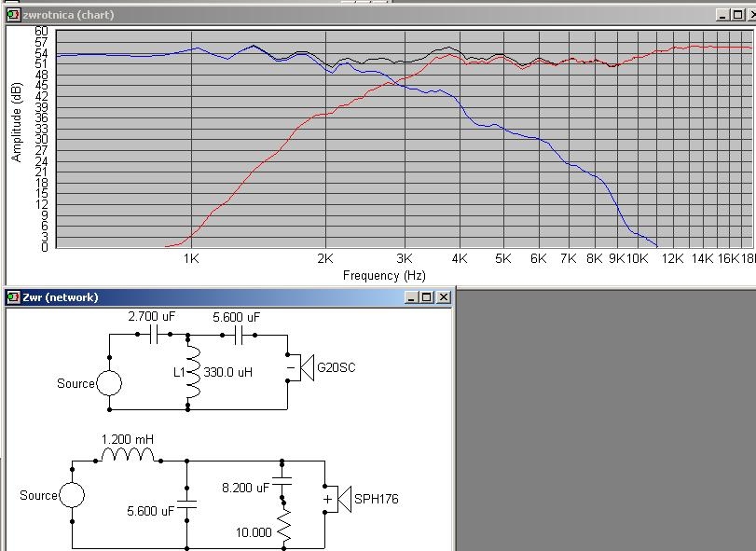Maximize the Zwr network window
This screenshot has width=756, height=551.
[x=427, y=297]
